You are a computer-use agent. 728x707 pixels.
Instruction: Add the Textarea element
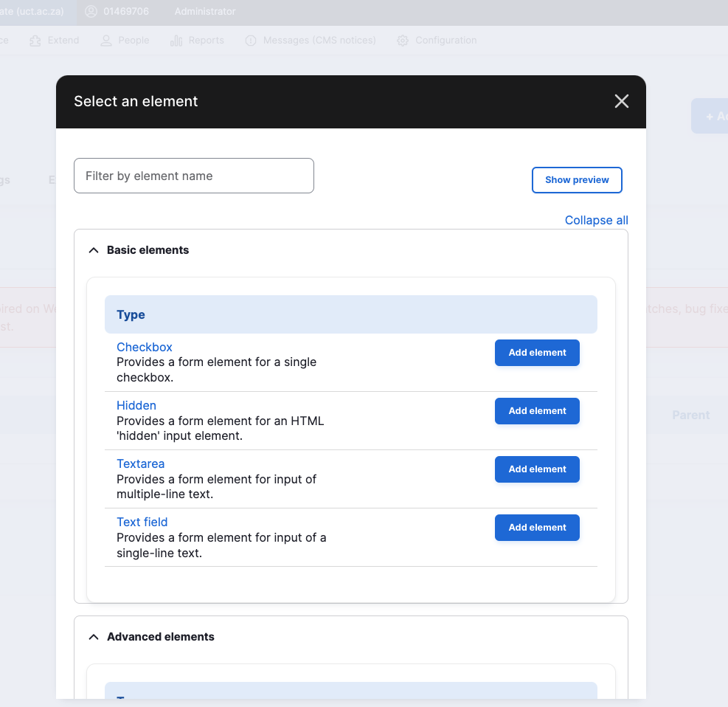point(537,469)
